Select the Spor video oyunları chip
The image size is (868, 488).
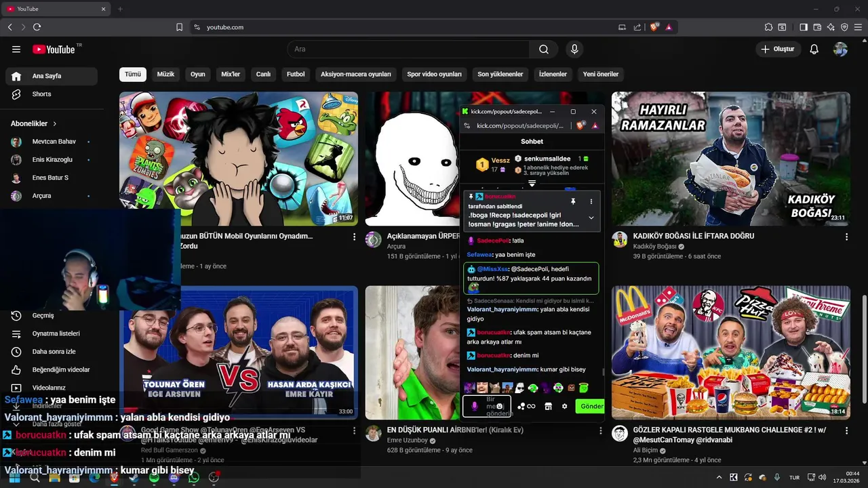pos(434,74)
